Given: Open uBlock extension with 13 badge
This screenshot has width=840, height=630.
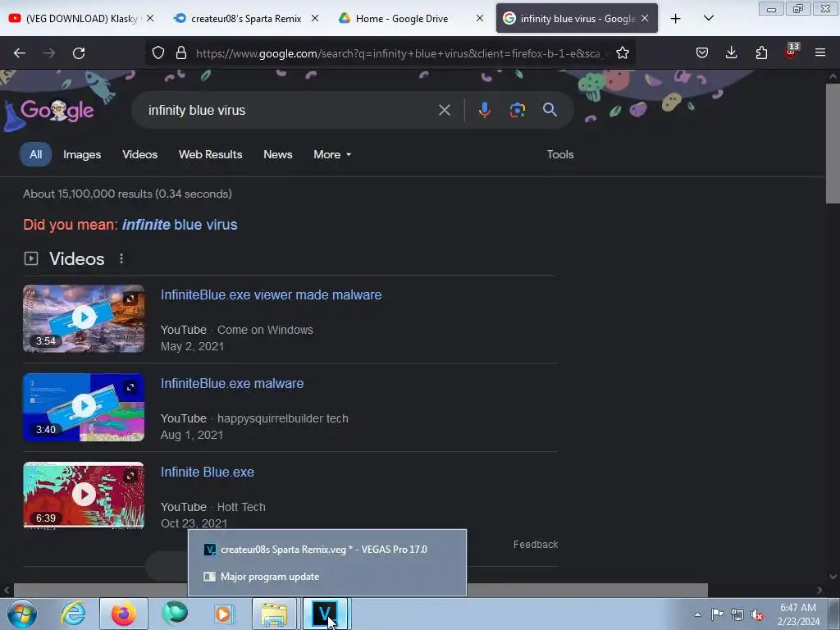Looking at the screenshot, I should click(x=792, y=52).
